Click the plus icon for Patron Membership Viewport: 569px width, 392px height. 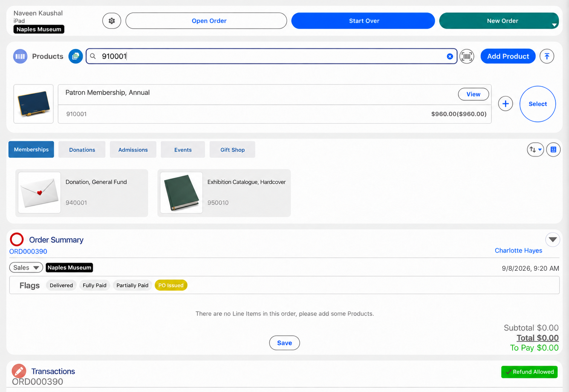pos(506,104)
